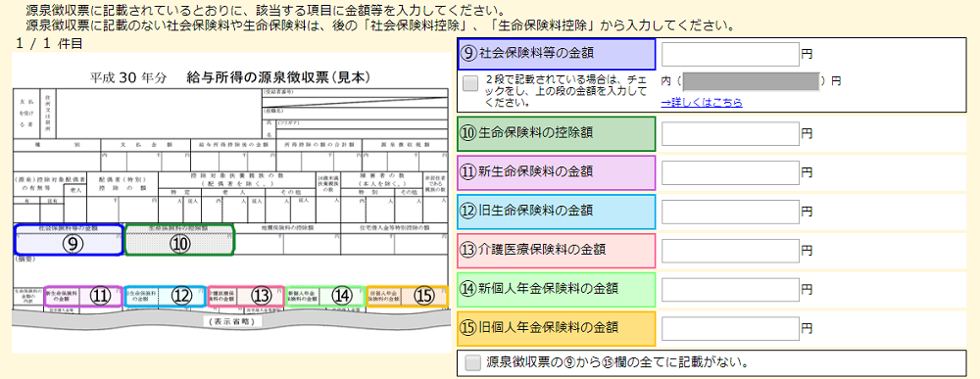Click the ⑨社会保険料等の金額 blue label
This screenshot has width=980, height=379.
557,54
